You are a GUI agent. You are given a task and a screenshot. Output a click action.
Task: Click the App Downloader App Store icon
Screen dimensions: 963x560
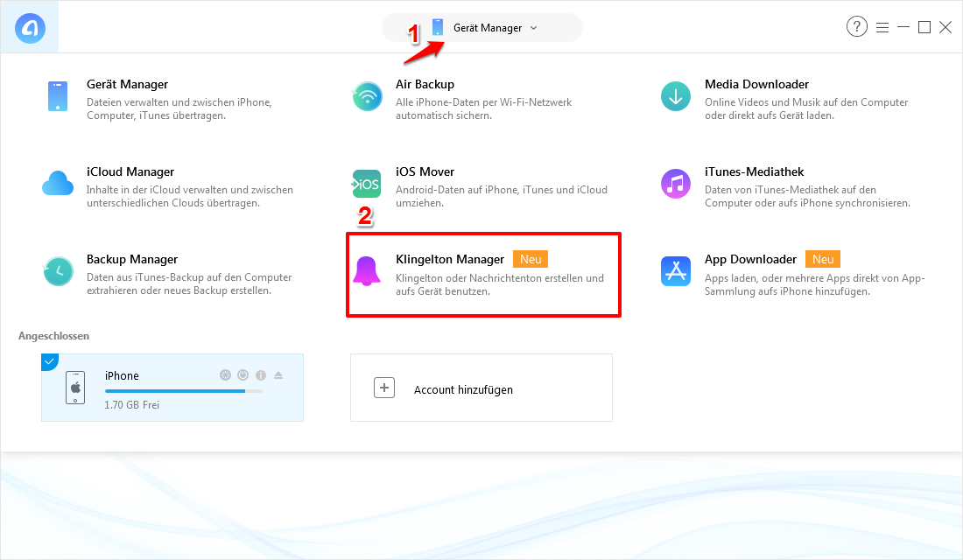[676, 270]
